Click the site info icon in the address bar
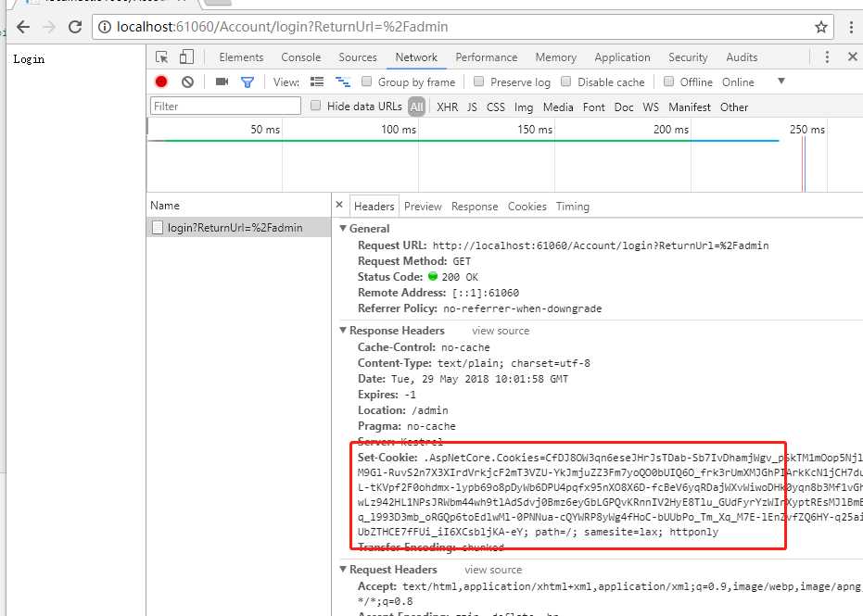Image resolution: width=863 pixels, height=616 pixels. (x=105, y=26)
